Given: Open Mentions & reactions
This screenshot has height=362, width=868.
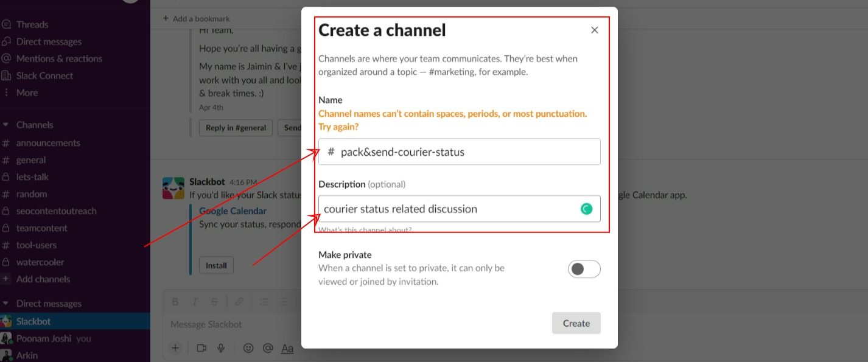Looking at the screenshot, I should pos(59,58).
